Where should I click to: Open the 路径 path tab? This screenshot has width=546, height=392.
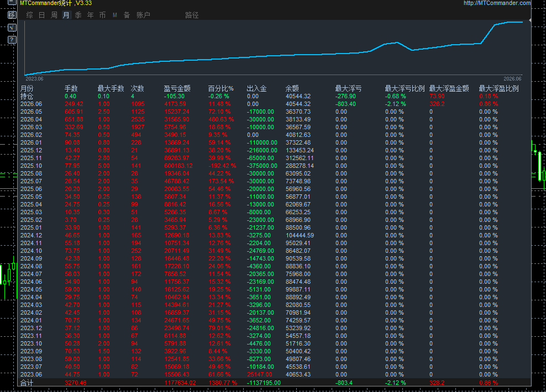(192, 15)
